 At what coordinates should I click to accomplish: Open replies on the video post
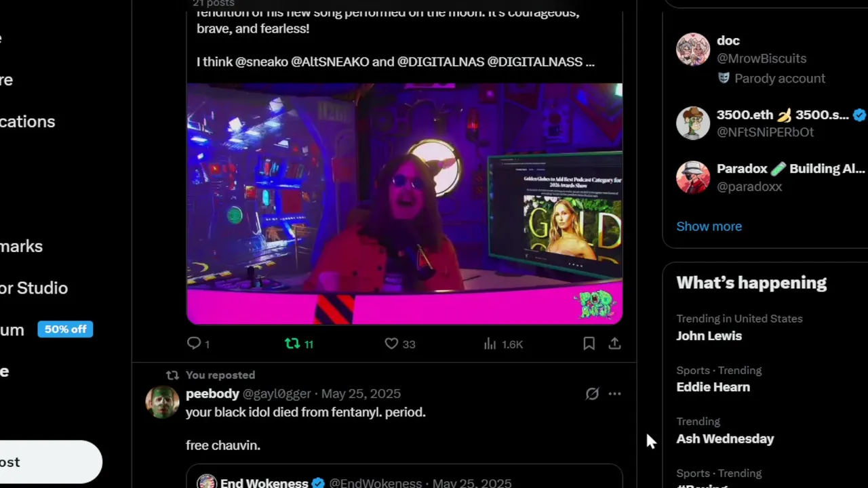[x=198, y=344]
